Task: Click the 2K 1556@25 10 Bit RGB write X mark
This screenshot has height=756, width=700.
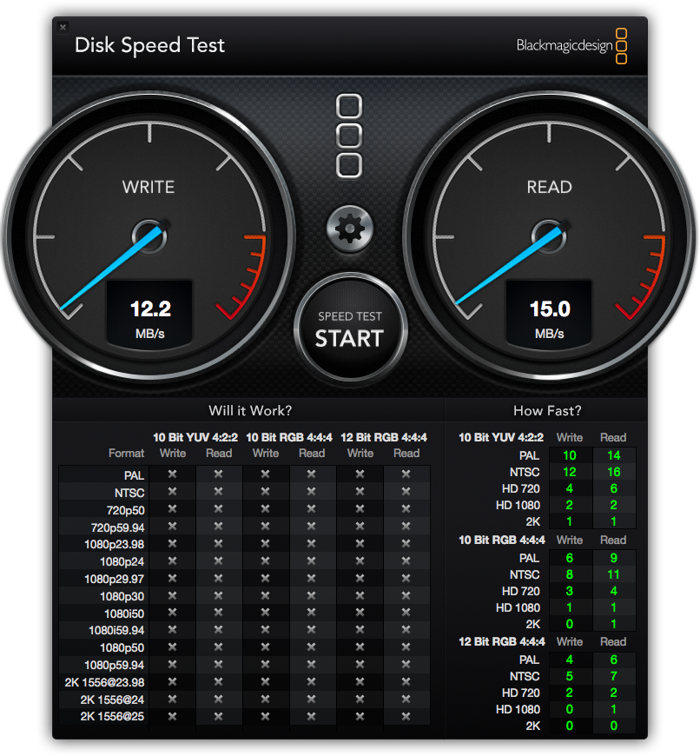Action: [x=265, y=717]
